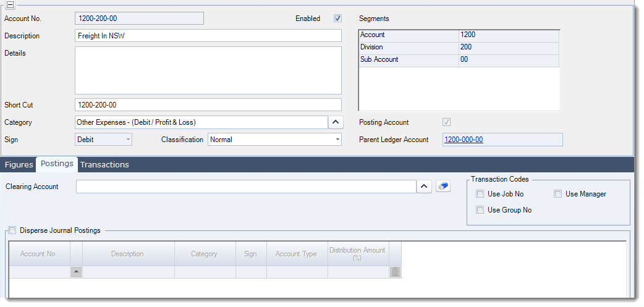Viewport: 644px width, 307px height.
Task: Check Disperse Journal Postings option
Action: coord(12,230)
